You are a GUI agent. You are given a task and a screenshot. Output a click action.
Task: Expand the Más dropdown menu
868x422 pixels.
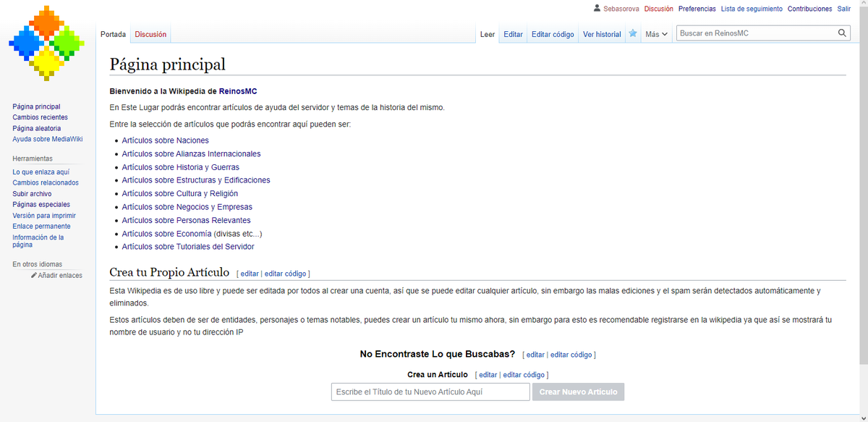(657, 34)
